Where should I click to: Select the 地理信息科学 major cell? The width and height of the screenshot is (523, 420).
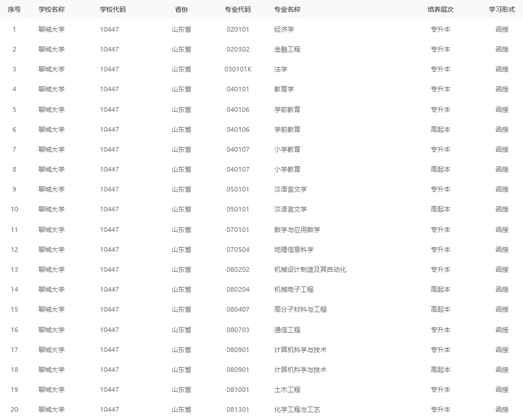point(294,250)
